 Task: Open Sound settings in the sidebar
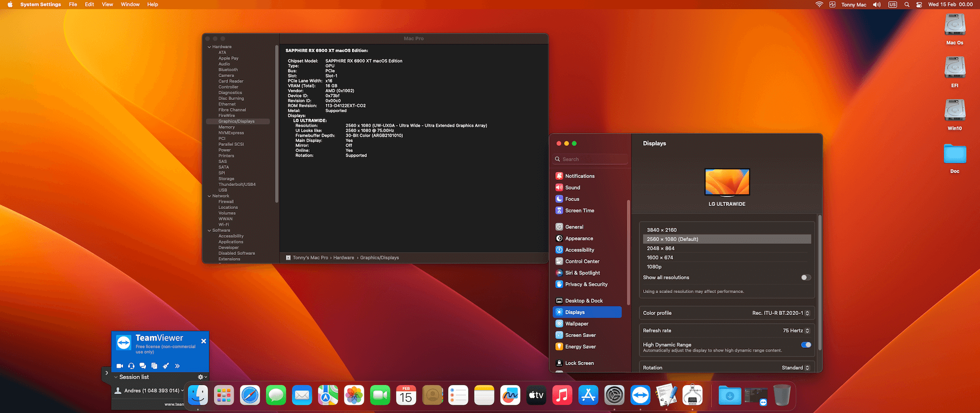572,188
